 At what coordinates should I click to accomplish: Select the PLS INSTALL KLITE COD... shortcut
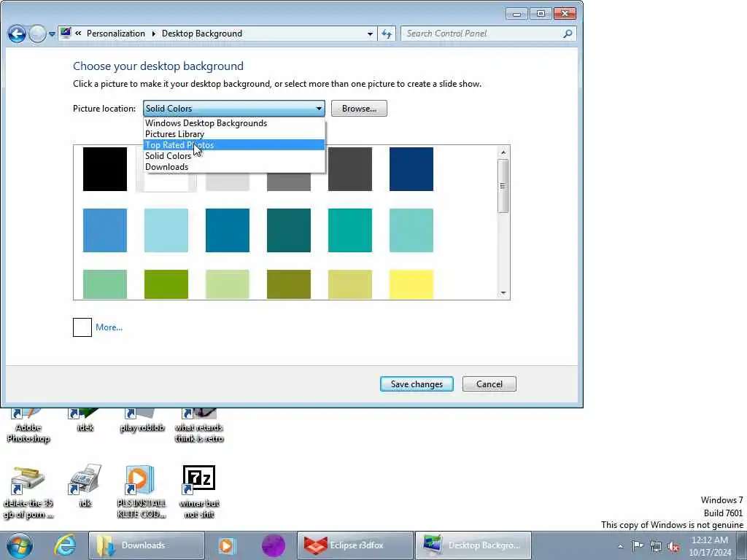(x=142, y=492)
